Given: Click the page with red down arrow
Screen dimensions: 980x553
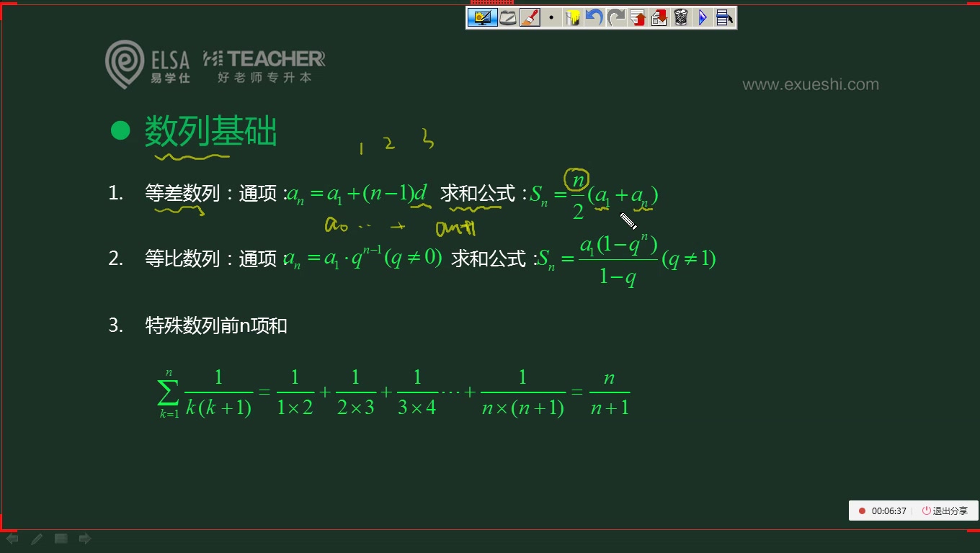Looking at the screenshot, I should click(659, 17).
